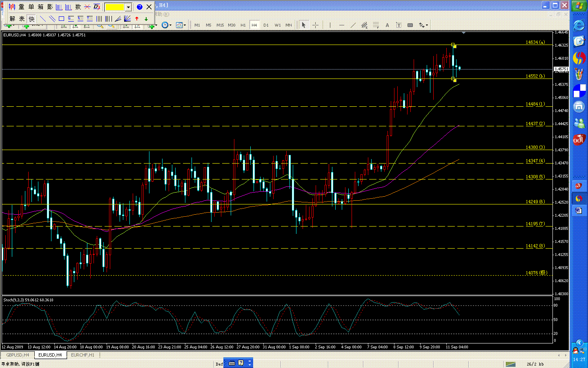Click the red 'odl' icon in dock
The width and height of the screenshot is (588, 368).
(579, 139)
